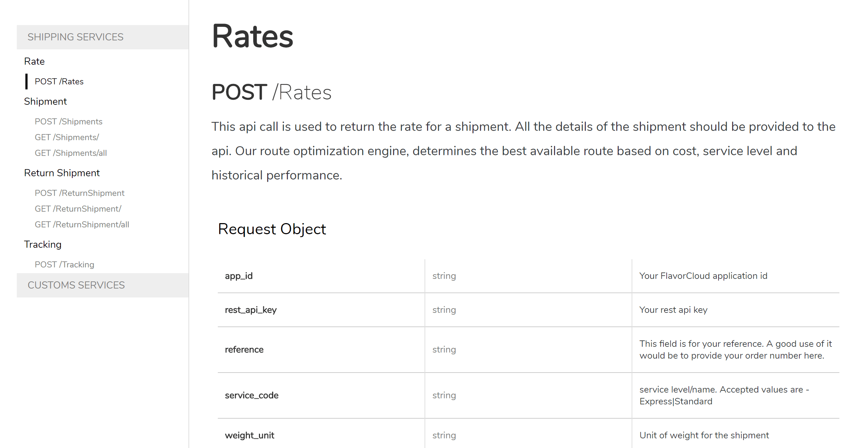This screenshot has width=868, height=448.
Task: Click GET /ReturnShipment/all sidebar entry
Action: click(82, 225)
